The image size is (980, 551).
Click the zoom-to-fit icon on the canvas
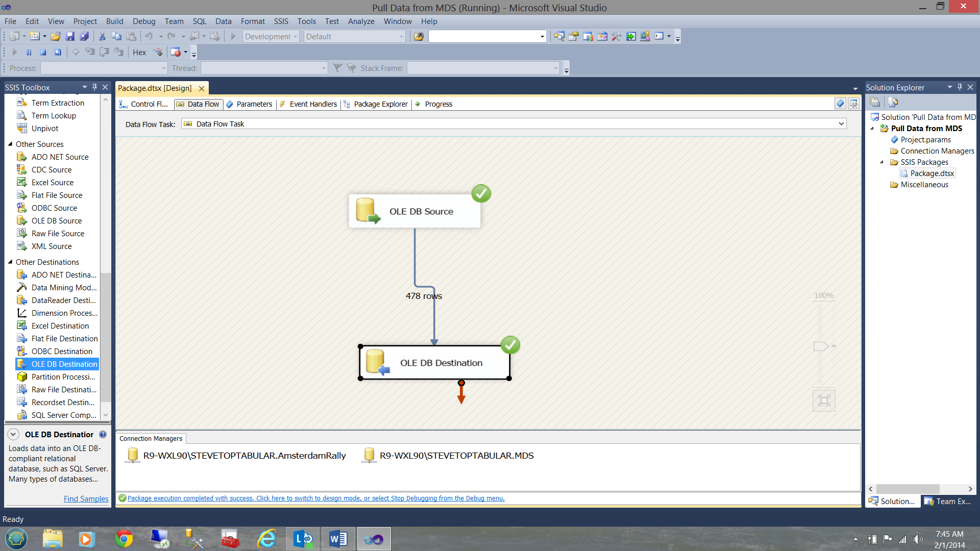823,400
